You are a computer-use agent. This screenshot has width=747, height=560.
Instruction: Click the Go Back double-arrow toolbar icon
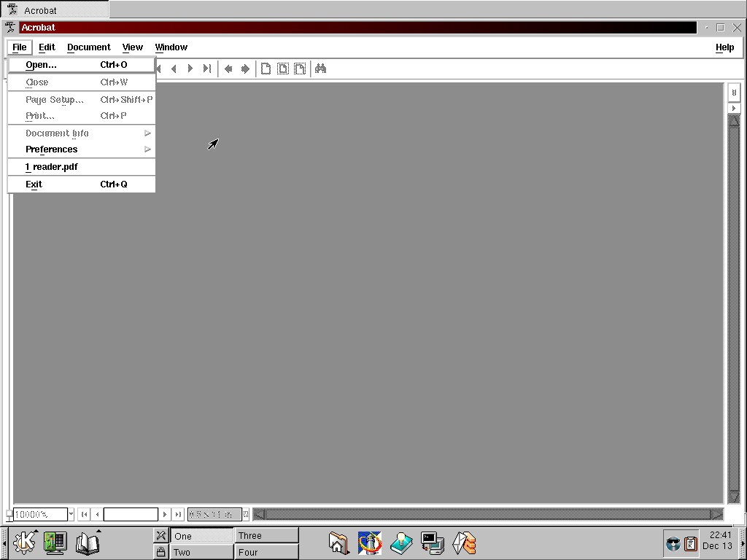pyautogui.click(x=228, y=69)
